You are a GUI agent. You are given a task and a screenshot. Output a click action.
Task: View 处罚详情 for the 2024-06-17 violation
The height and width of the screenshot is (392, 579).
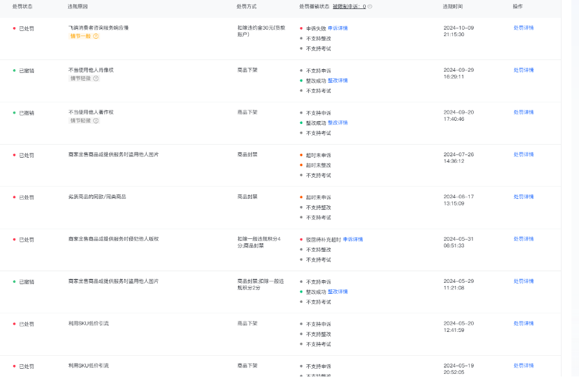pyautogui.click(x=523, y=196)
